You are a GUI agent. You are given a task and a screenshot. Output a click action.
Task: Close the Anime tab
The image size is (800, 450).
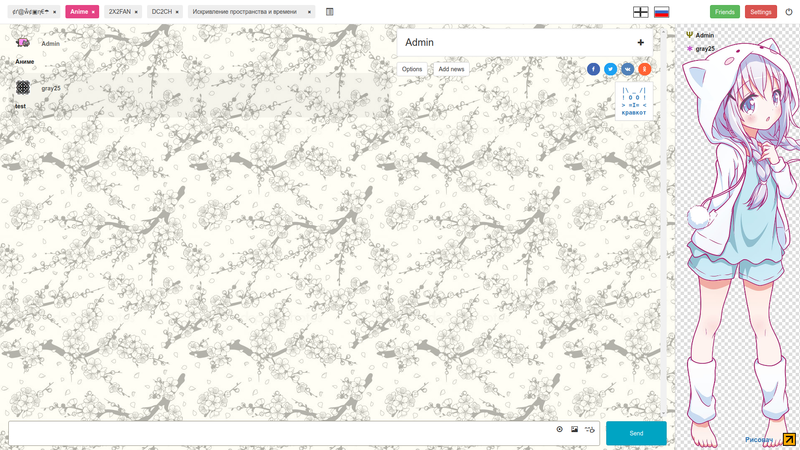coord(93,12)
